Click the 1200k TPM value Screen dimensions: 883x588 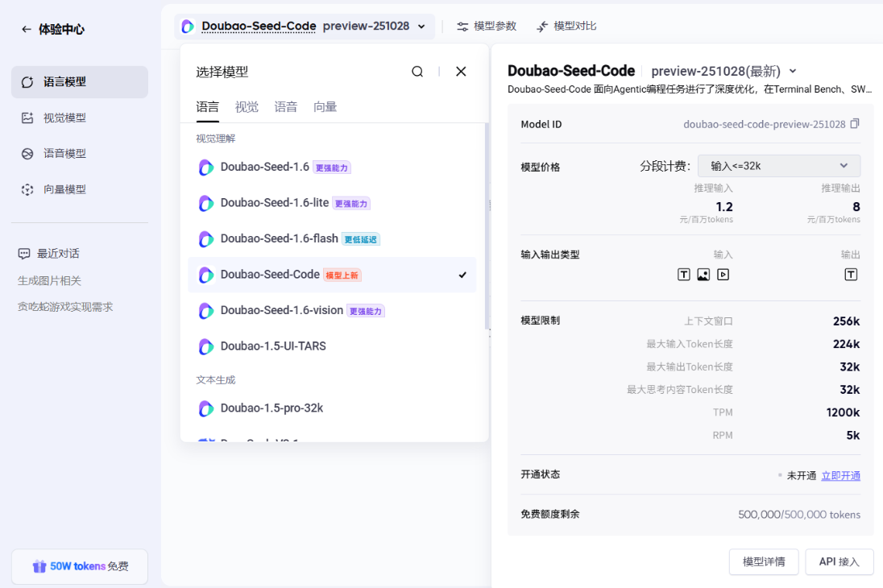coord(843,413)
